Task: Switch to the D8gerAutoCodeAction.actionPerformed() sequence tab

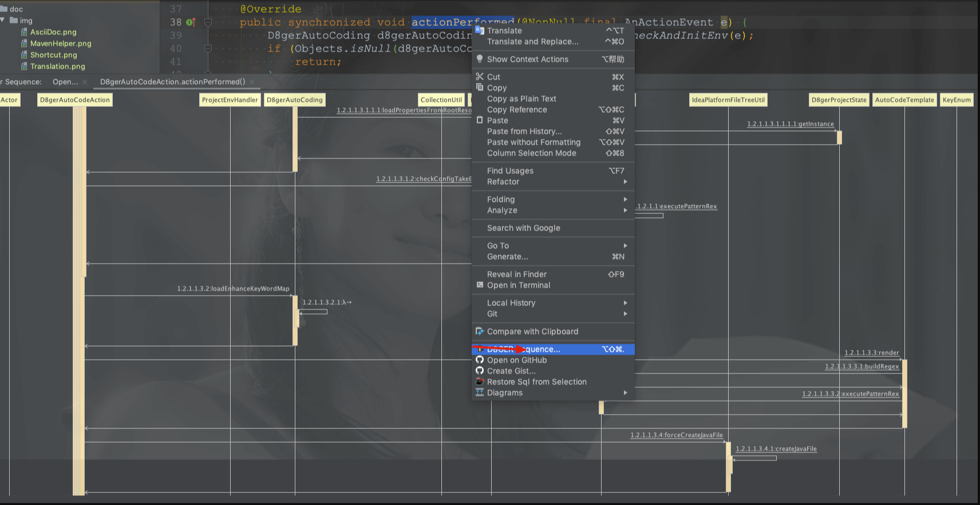Action: click(x=172, y=82)
